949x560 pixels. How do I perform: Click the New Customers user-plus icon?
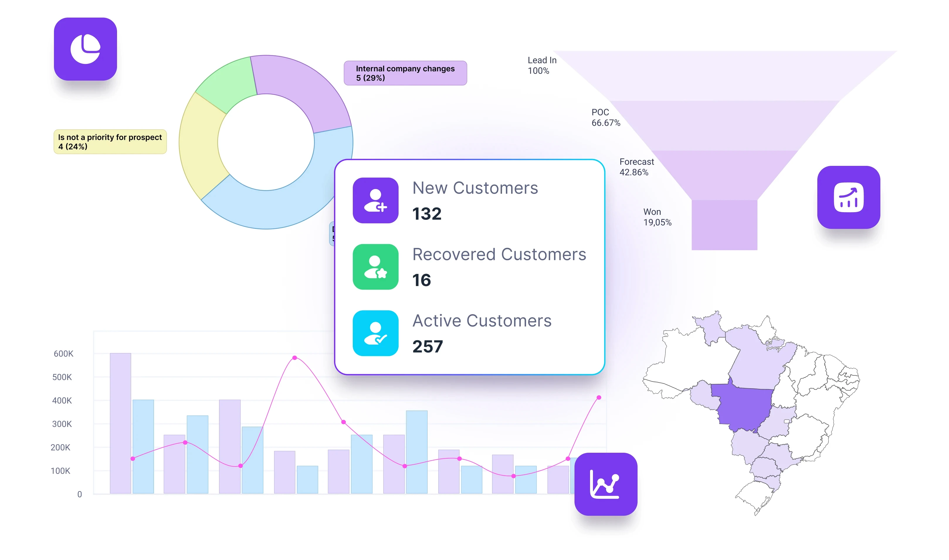[x=375, y=200]
